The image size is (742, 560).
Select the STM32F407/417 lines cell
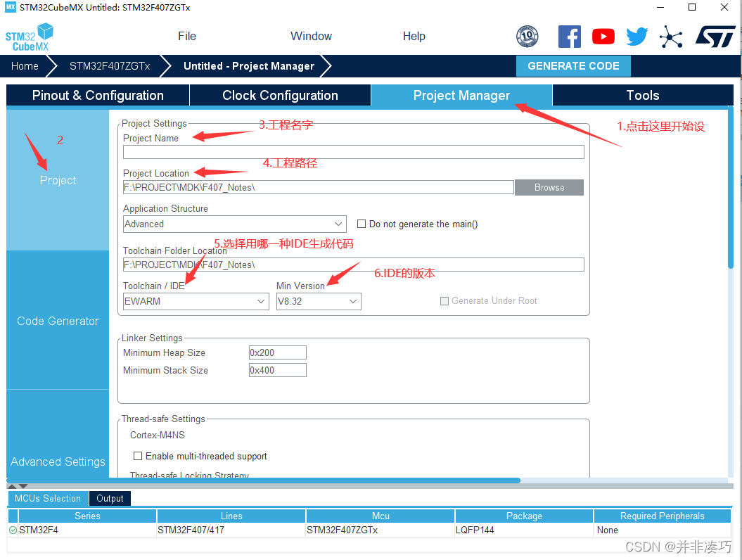click(x=231, y=530)
